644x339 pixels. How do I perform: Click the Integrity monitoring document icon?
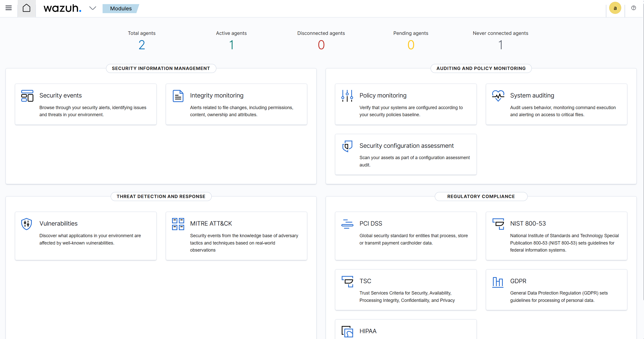pyautogui.click(x=178, y=96)
